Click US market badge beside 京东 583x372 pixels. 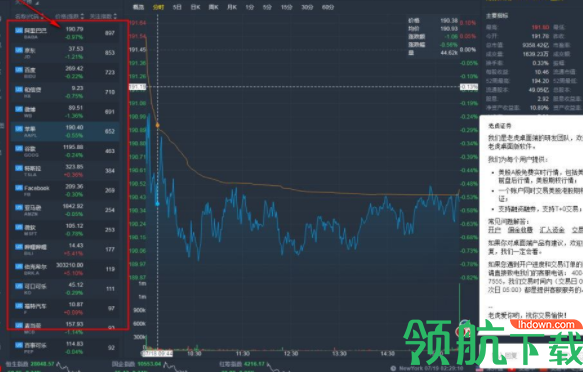pos(19,50)
